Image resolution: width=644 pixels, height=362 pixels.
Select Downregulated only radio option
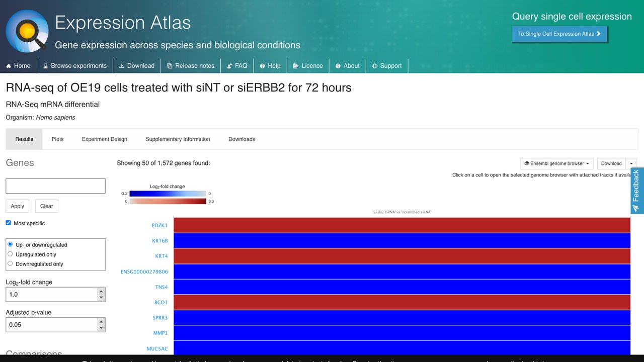[x=10, y=263]
